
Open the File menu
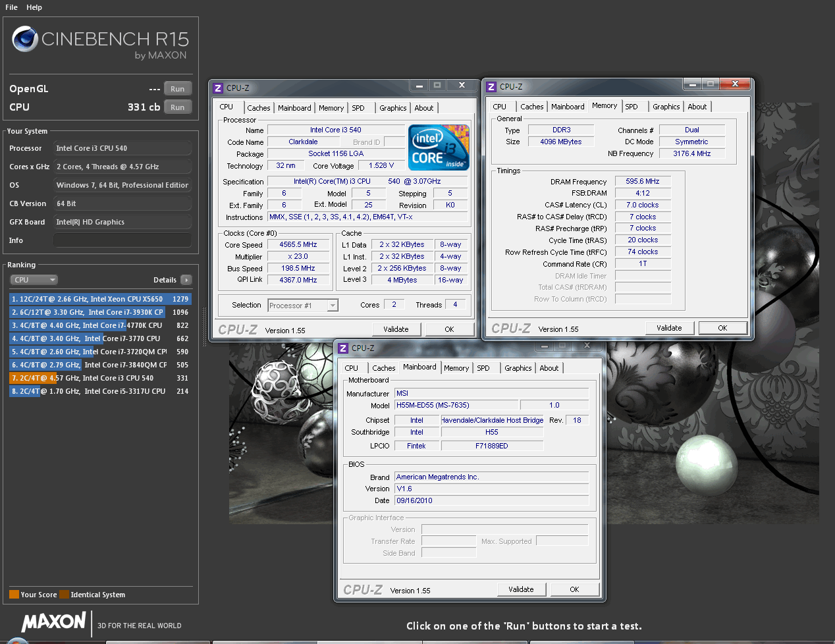click(11, 7)
